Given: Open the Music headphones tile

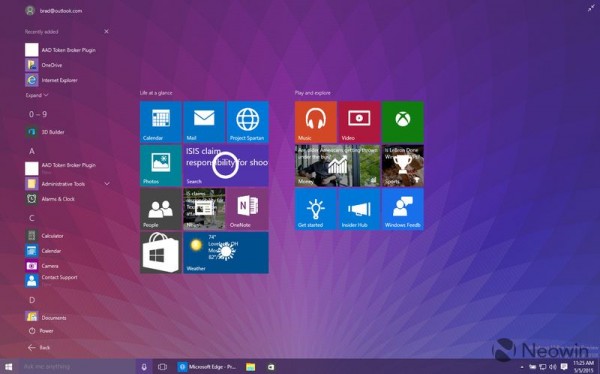Looking at the screenshot, I should pyautogui.click(x=316, y=122).
